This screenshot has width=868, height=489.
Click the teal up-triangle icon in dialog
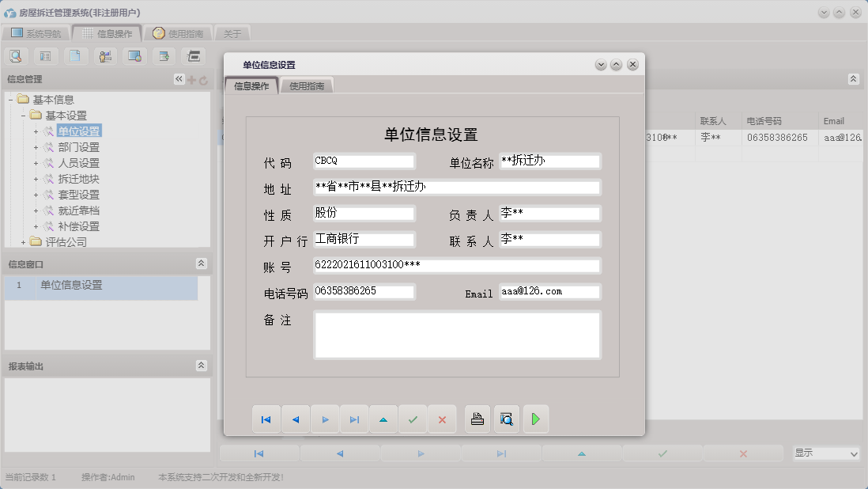pos(383,419)
